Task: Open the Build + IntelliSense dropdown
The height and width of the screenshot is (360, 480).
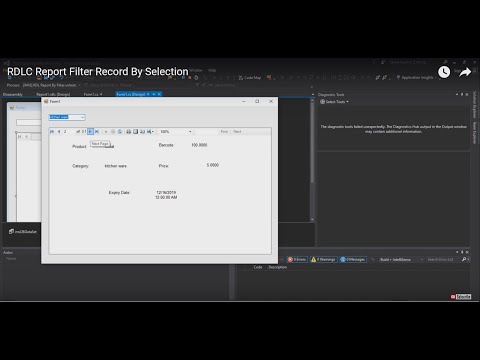Action: 401,259
